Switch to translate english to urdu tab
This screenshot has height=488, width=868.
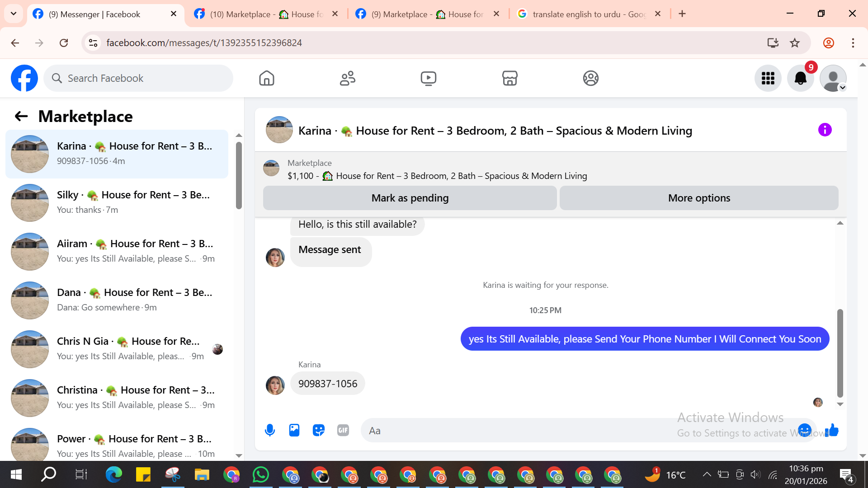(589, 14)
